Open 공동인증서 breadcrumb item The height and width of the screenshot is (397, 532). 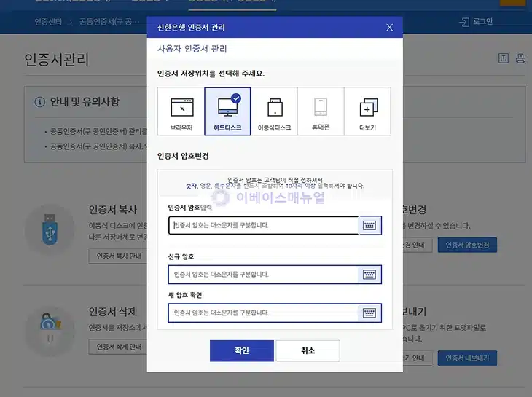tap(109, 22)
